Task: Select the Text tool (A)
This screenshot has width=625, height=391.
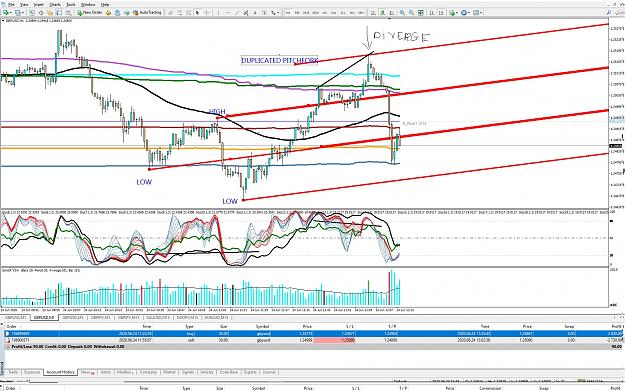Action: click(x=255, y=13)
